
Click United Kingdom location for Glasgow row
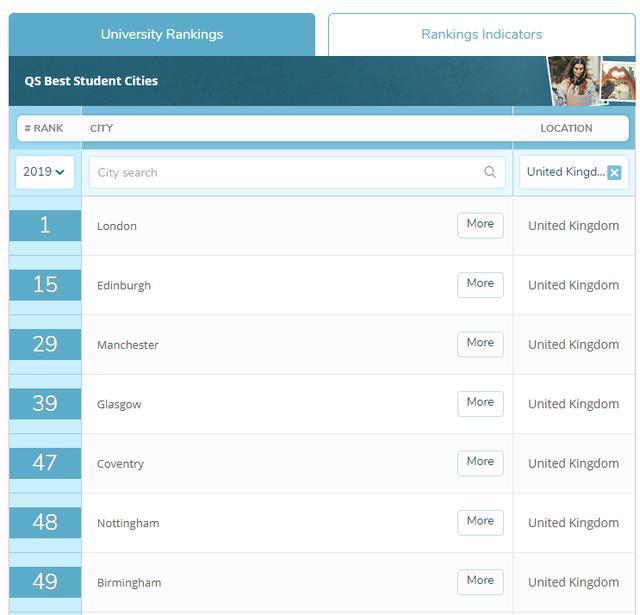point(573,404)
